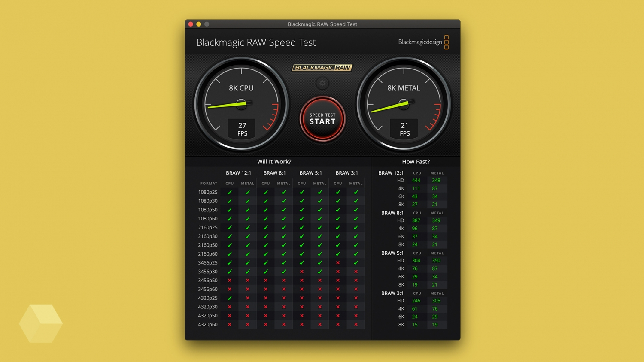Click BRAW 8:1 HD CPU value 387
Screen dimensions: 644x362
coord(416,220)
